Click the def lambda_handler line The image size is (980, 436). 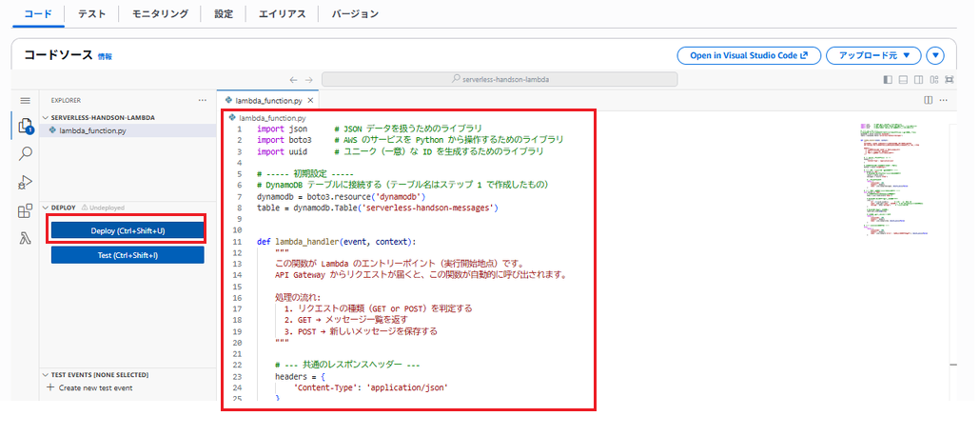coord(336,242)
